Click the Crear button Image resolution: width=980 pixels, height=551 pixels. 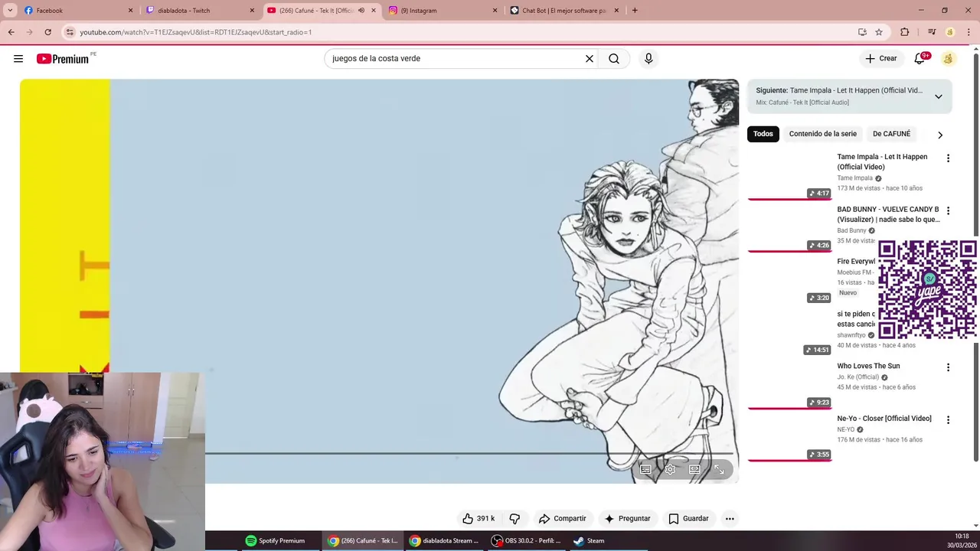(881, 59)
